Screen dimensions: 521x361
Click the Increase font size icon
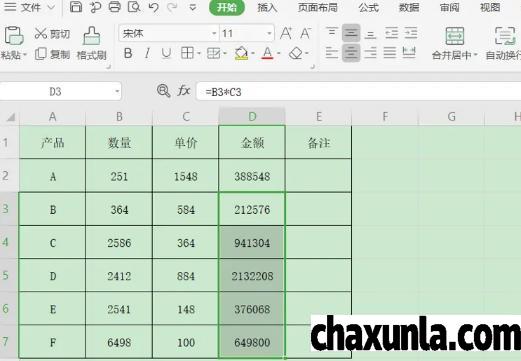[x=286, y=33]
